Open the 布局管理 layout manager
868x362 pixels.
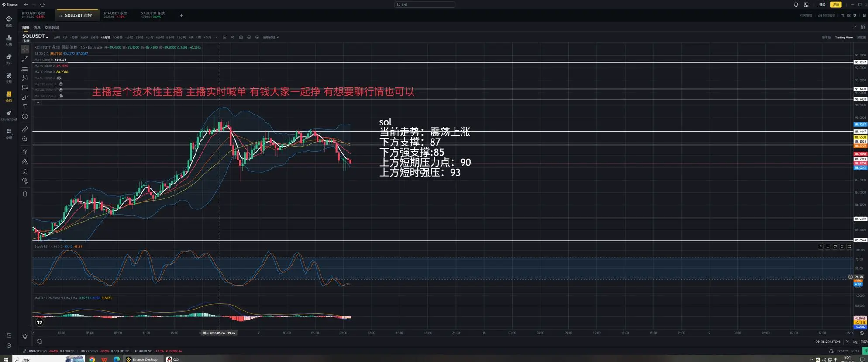click(x=806, y=15)
